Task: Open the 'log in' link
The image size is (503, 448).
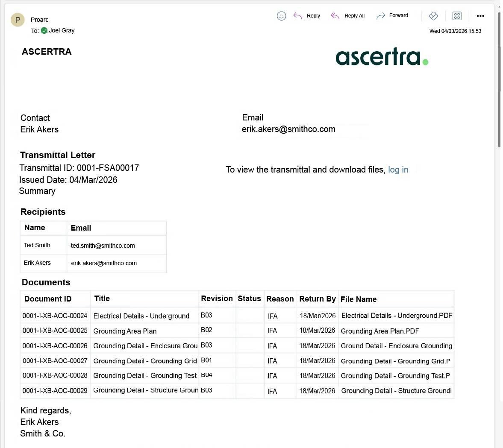Action: [x=398, y=169]
